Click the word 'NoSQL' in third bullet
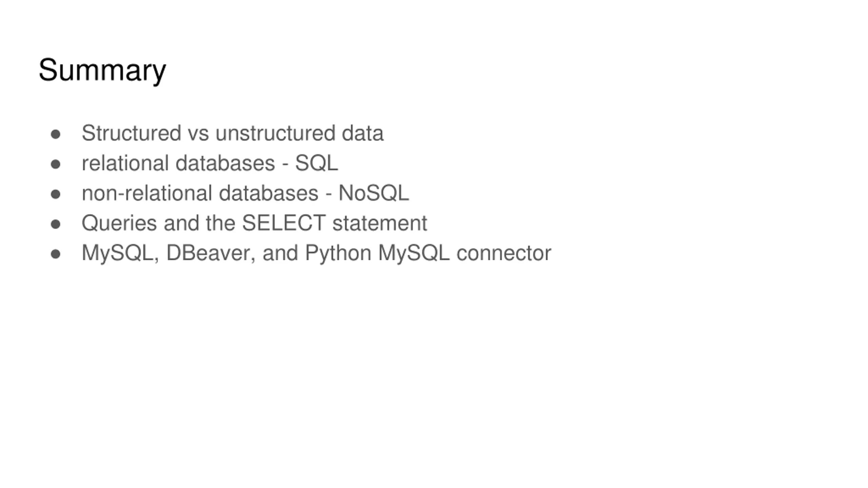868x488 pixels. [374, 193]
